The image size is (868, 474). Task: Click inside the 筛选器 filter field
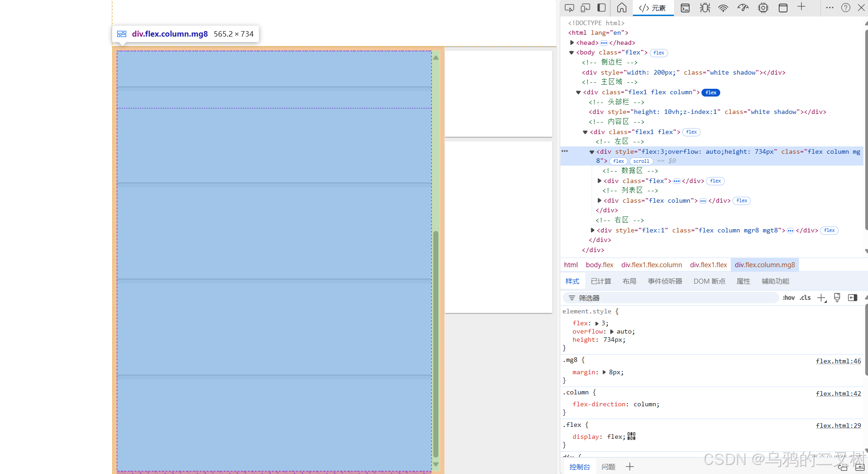pyautogui.click(x=641, y=297)
